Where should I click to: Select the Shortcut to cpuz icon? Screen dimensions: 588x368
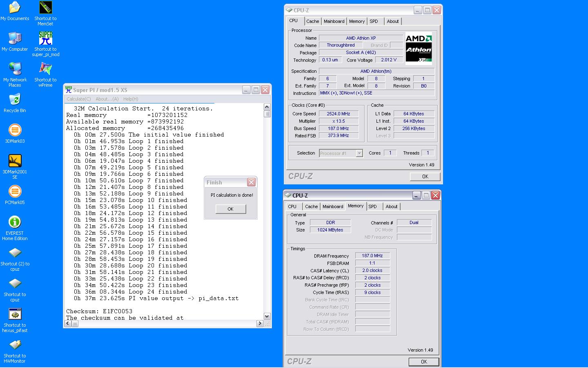tap(15, 289)
